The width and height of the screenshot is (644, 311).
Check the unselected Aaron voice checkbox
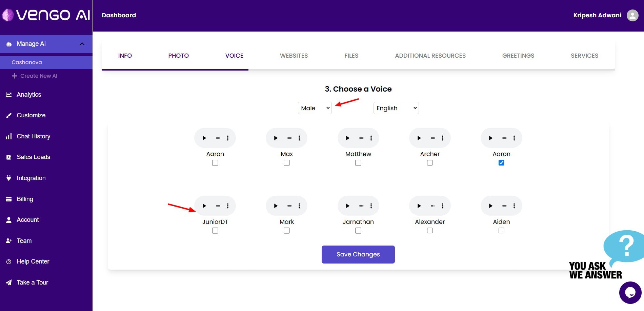[215, 163]
